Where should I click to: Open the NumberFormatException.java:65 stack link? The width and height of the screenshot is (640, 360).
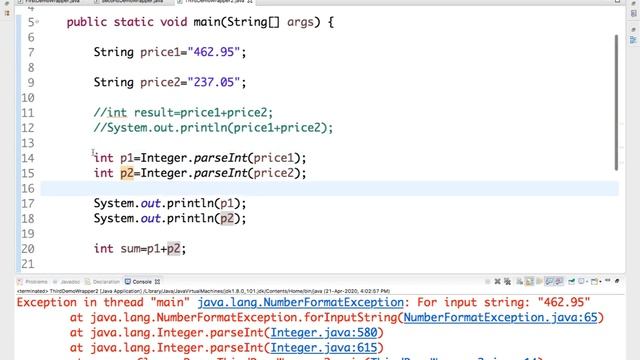click(500, 318)
